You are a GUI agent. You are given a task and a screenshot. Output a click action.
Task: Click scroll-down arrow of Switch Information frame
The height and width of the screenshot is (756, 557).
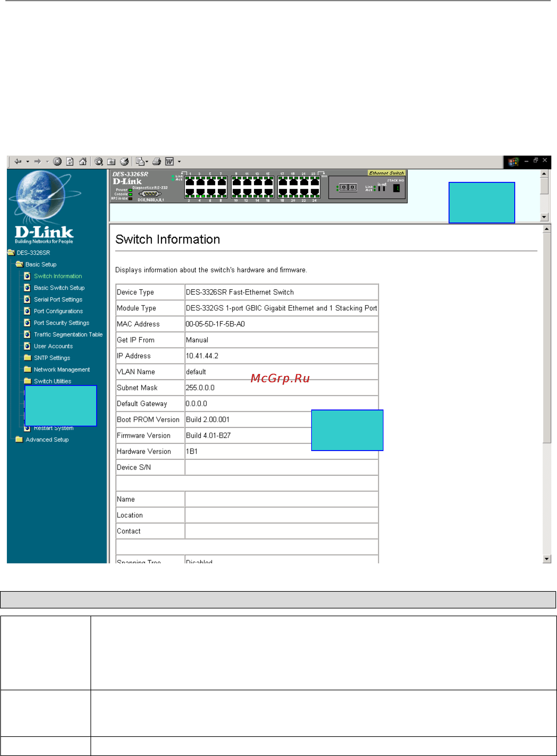547,559
